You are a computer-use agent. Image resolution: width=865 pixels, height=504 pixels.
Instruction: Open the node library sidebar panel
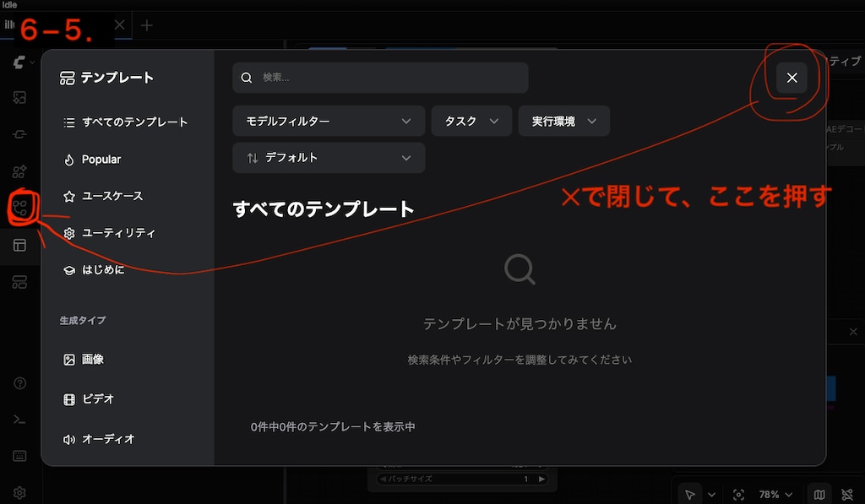[x=19, y=171]
